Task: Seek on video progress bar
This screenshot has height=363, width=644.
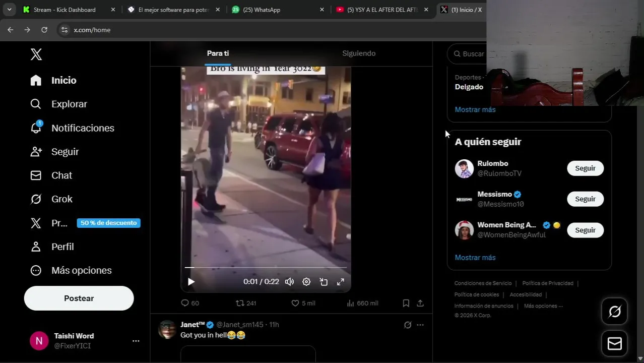Action: pyautogui.click(x=266, y=267)
